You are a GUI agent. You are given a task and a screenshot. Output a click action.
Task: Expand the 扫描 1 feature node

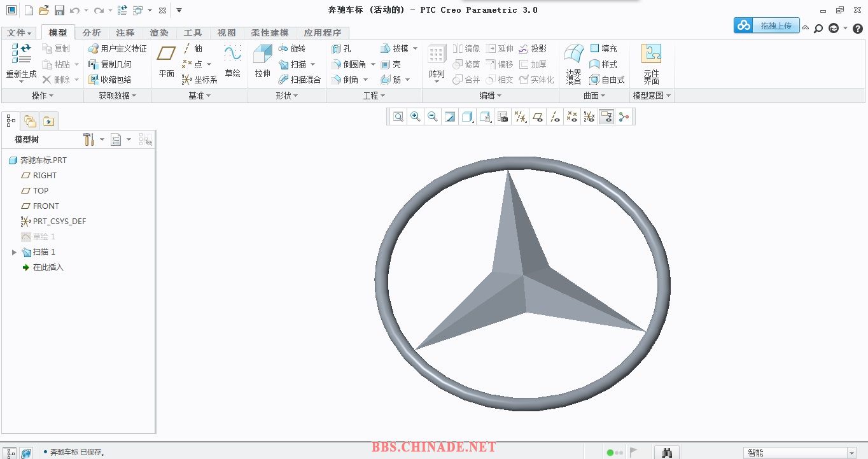click(x=14, y=252)
